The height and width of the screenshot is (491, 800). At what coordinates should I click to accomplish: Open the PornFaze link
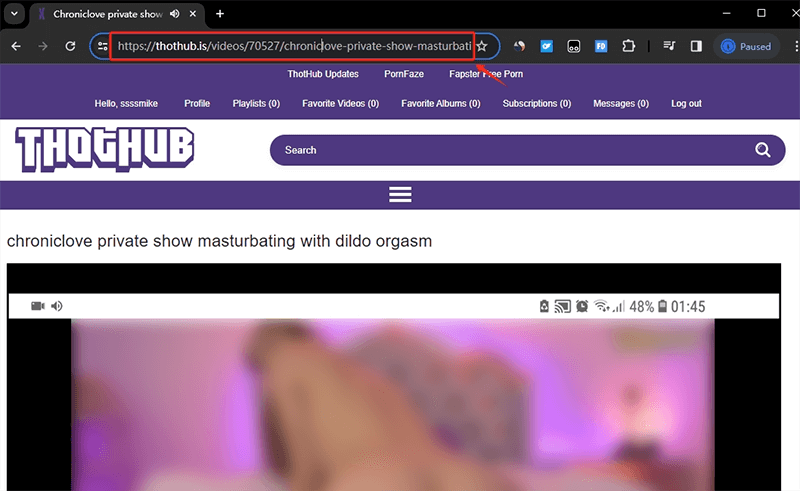point(404,74)
